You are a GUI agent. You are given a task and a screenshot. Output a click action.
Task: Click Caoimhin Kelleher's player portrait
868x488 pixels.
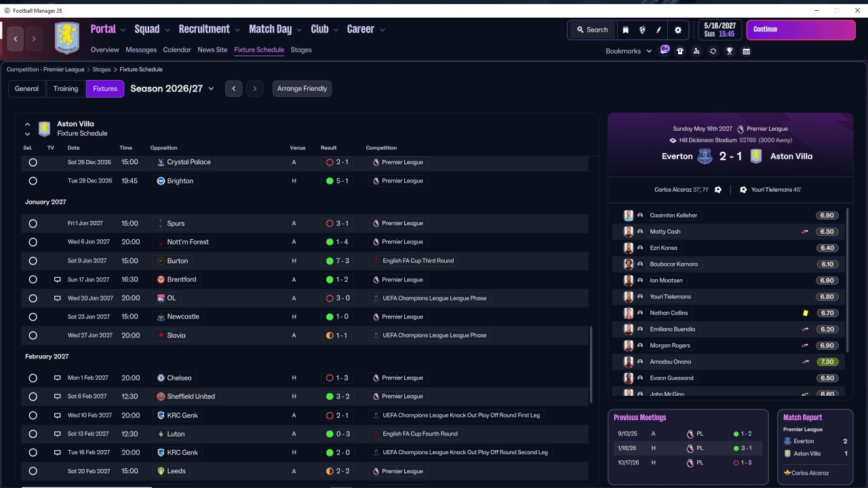629,216
